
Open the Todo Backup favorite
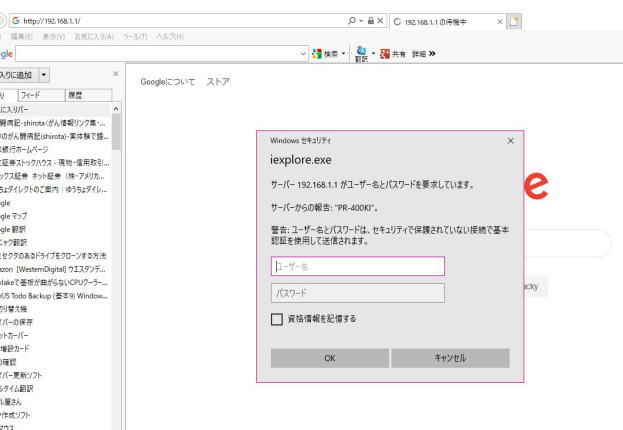54,296
